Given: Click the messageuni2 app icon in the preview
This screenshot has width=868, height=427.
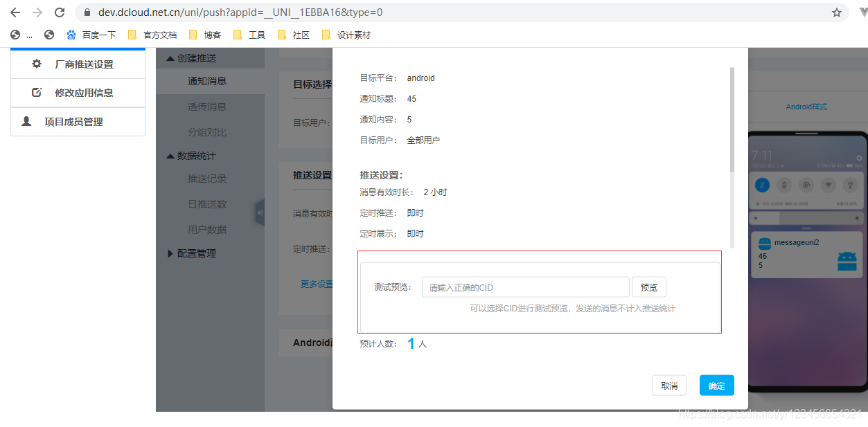Looking at the screenshot, I should tap(765, 243).
